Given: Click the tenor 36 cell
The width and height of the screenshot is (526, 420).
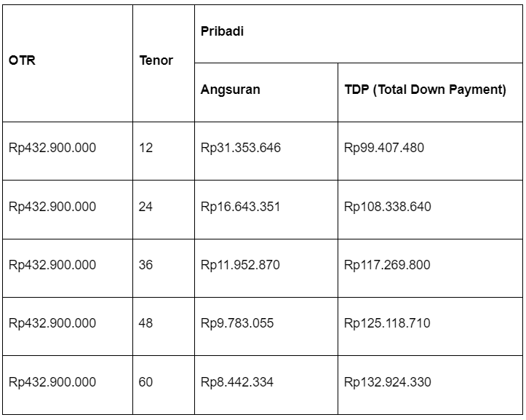Looking at the screenshot, I should click(x=146, y=265).
